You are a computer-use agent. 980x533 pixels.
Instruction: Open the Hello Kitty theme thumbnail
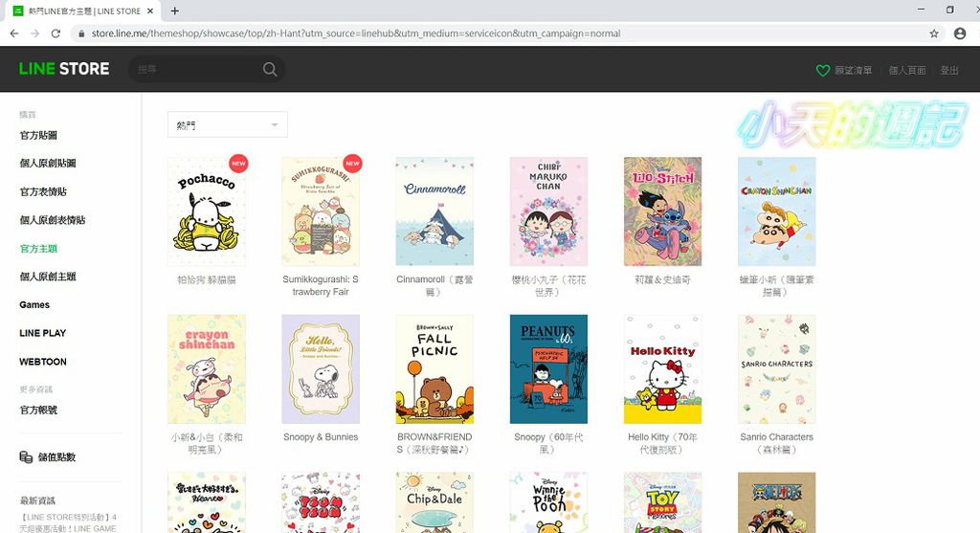click(662, 369)
